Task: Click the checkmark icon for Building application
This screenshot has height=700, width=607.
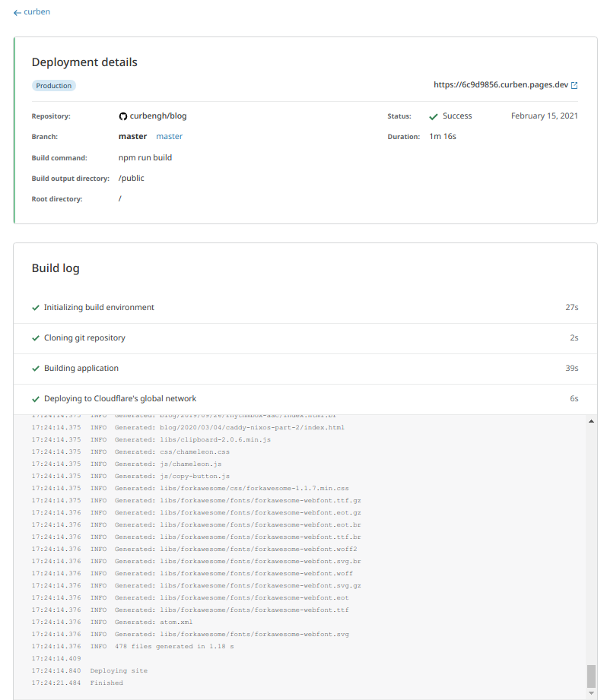Action: coord(36,369)
